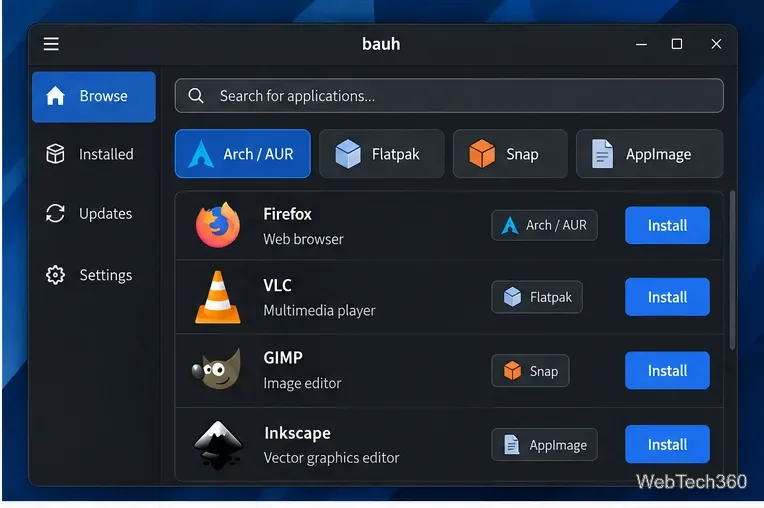The height and width of the screenshot is (508, 764).
Task: Install Inkscape
Action: click(x=667, y=444)
